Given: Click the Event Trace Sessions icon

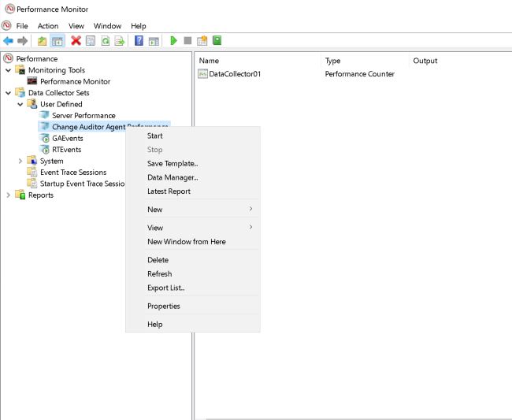Looking at the screenshot, I should (x=32, y=172).
